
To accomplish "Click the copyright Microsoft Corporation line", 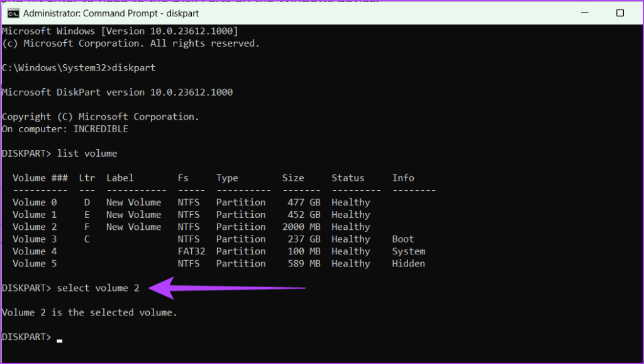I will coord(101,116).
